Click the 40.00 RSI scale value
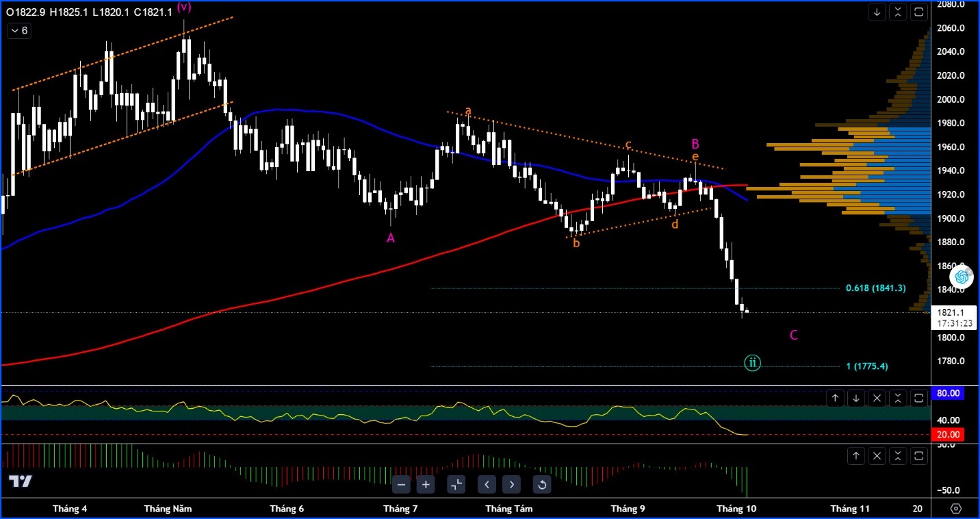The height and width of the screenshot is (519, 980). (947, 420)
